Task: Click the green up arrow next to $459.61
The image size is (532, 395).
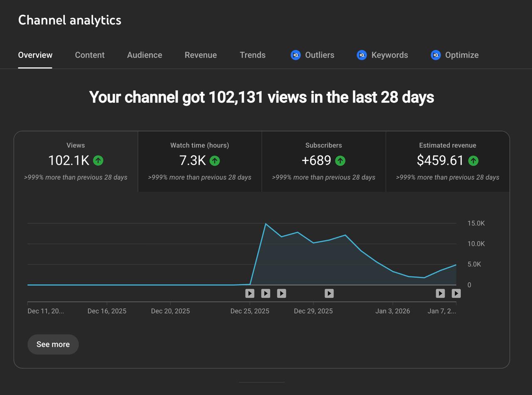Action: point(473,160)
